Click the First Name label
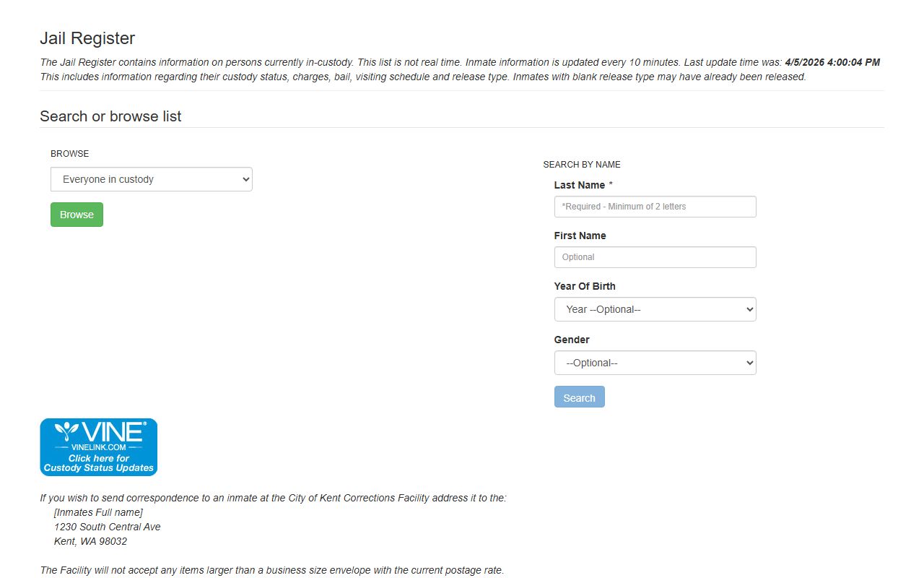The width and height of the screenshot is (924, 578). [x=580, y=236]
